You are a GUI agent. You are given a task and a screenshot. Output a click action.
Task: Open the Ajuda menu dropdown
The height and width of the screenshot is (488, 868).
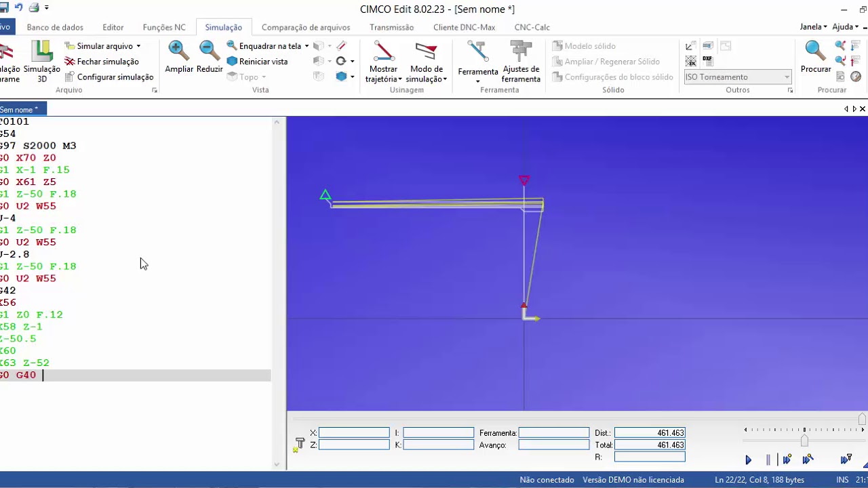(845, 27)
